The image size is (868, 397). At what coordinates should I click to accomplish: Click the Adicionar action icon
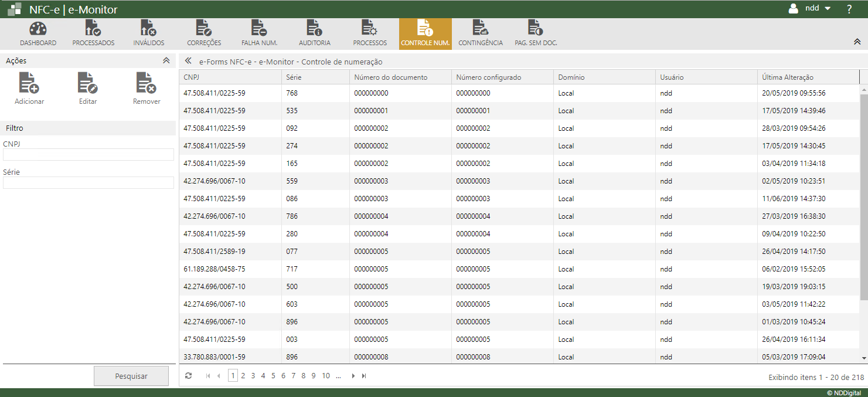29,83
